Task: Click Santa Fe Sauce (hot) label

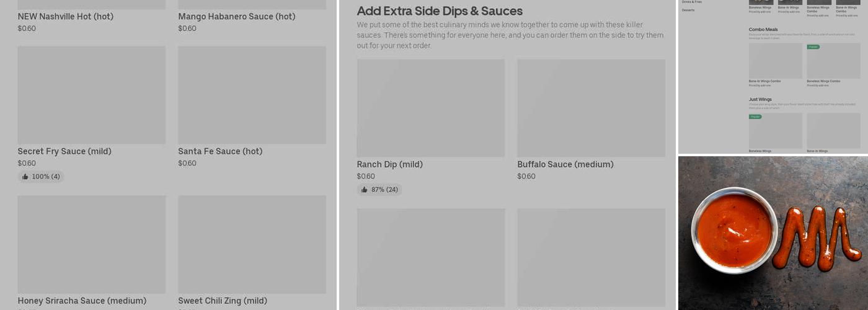Action: (x=220, y=151)
